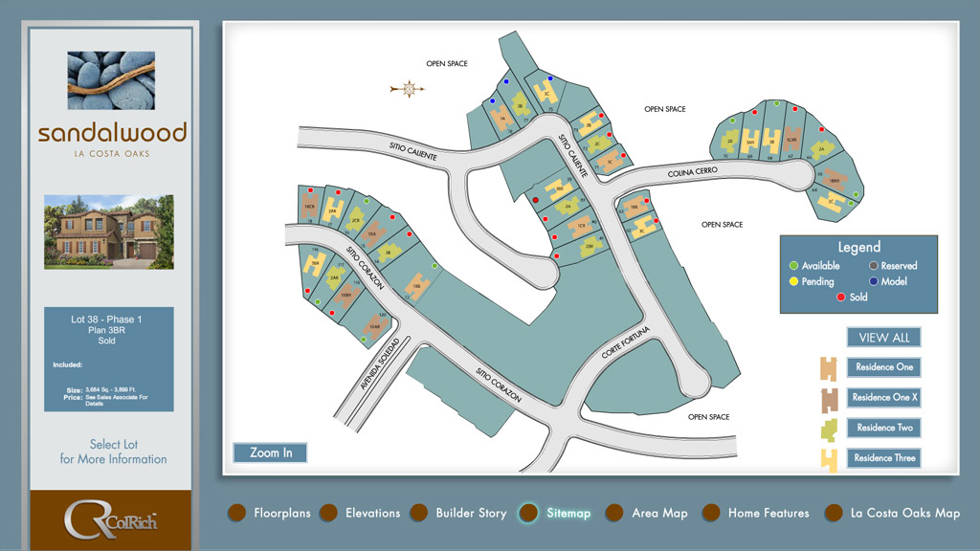Click the blue Model legend dot
Image resolution: width=980 pixels, height=551 pixels.
(873, 281)
